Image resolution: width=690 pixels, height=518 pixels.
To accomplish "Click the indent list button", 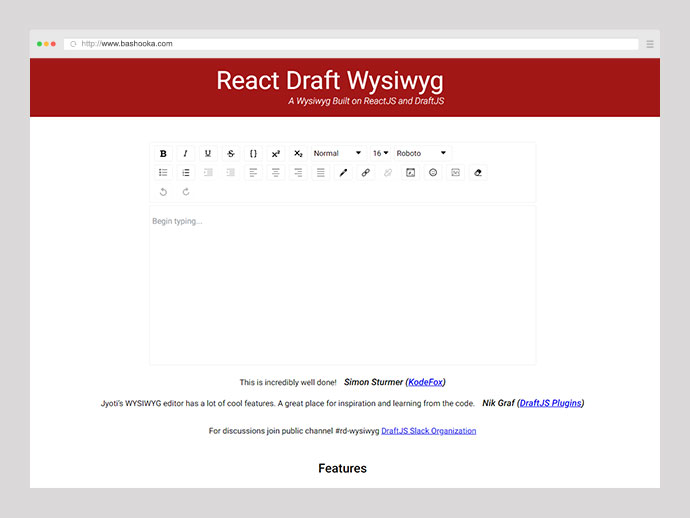I will point(208,173).
